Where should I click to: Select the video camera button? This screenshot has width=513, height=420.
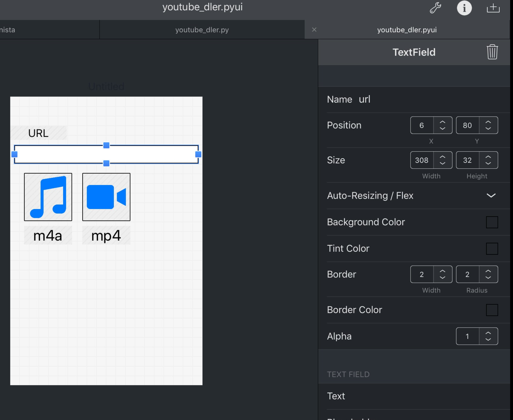point(106,197)
